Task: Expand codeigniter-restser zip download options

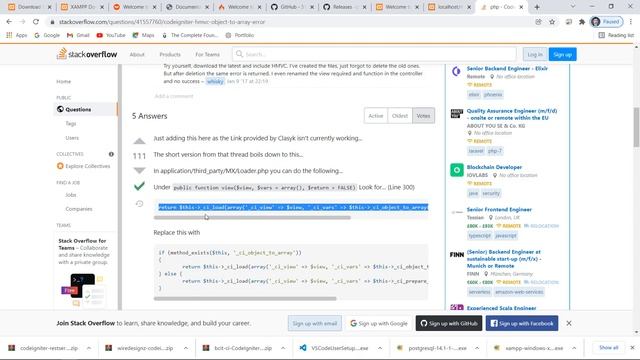Action: [89, 348]
